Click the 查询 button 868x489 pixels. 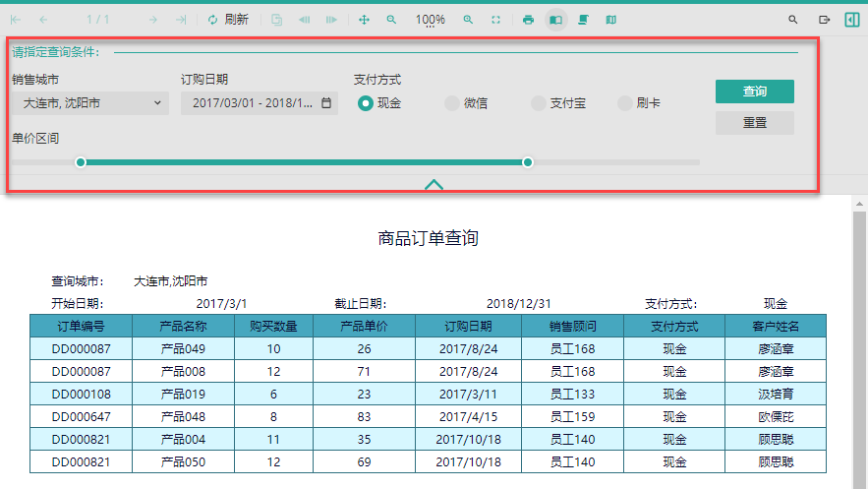click(x=755, y=92)
